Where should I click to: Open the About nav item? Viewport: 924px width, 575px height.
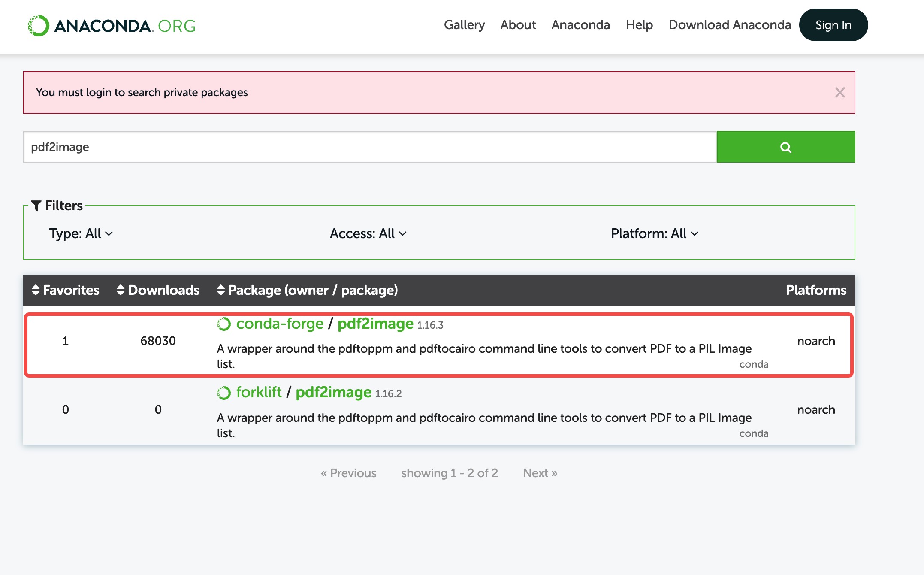pyautogui.click(x=518, y=25)
